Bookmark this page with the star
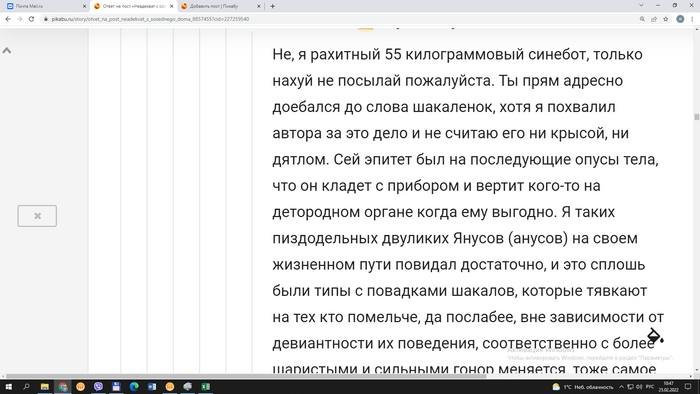The width and height of the screenshot is (700, 394). [666, 19]
